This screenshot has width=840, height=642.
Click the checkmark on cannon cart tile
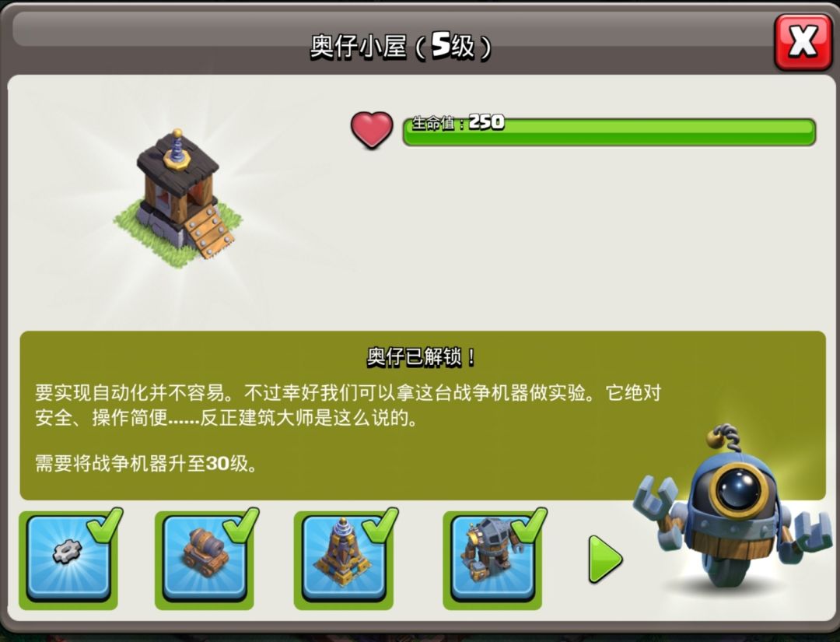pyautogui.click(x=241, y=526)
